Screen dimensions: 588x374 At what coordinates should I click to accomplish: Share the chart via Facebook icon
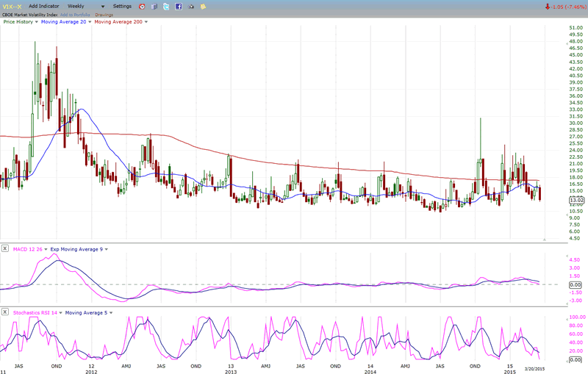tap(179, 7)
